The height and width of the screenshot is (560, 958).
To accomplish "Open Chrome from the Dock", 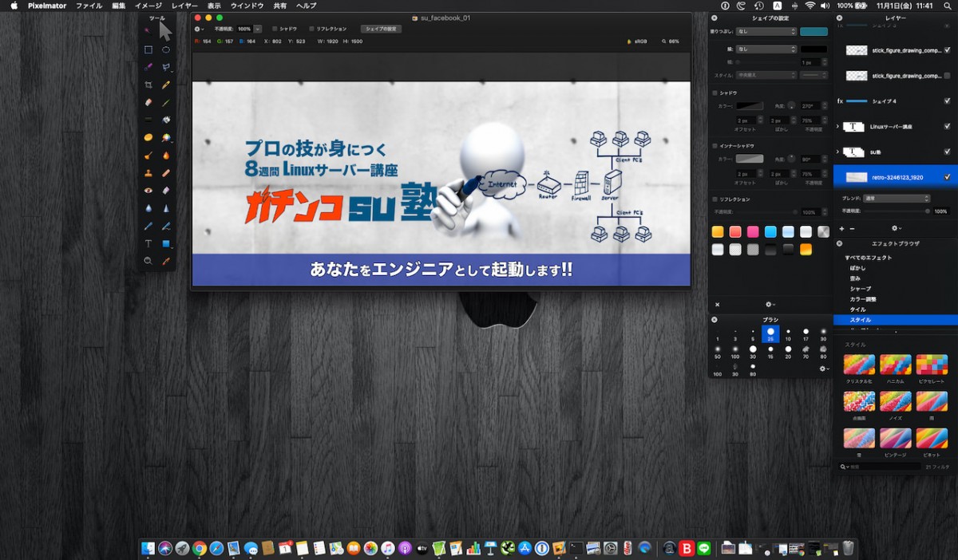I will point(200,548).
